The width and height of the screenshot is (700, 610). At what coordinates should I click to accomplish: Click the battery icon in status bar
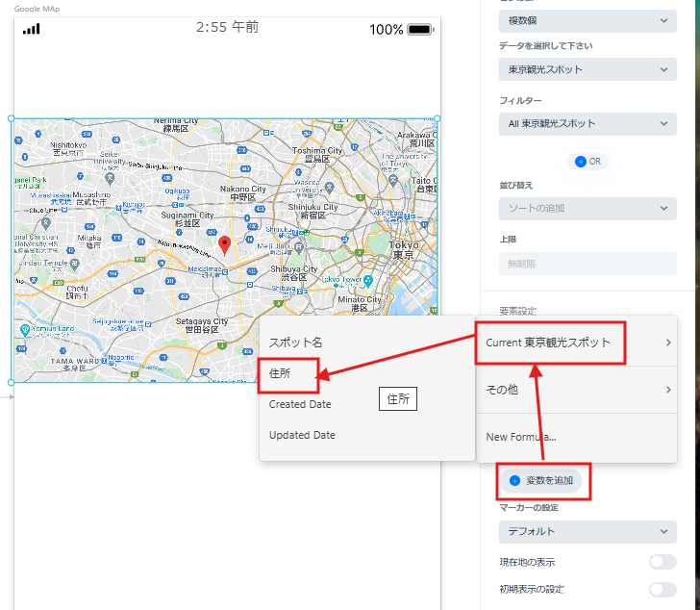coord(420,30)
